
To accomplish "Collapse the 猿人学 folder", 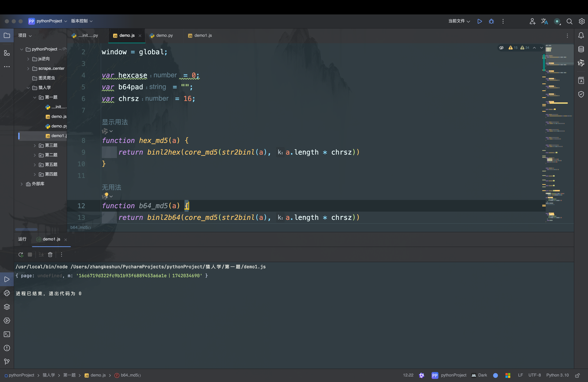I will [x=28, y=88].
